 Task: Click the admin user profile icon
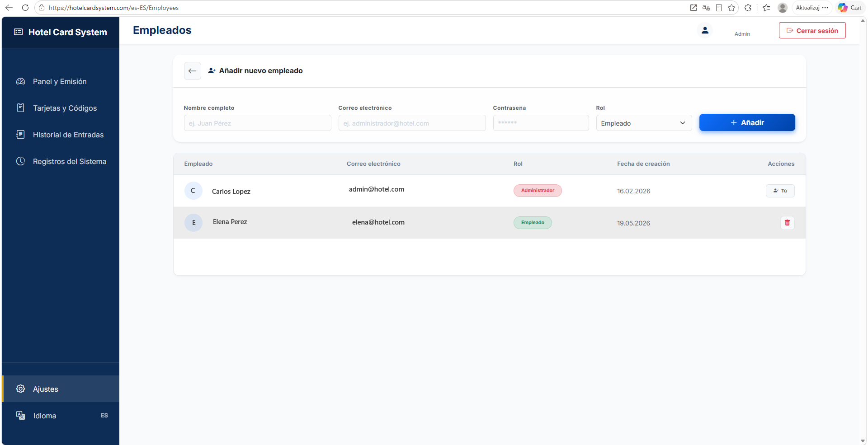pos(705,31)
